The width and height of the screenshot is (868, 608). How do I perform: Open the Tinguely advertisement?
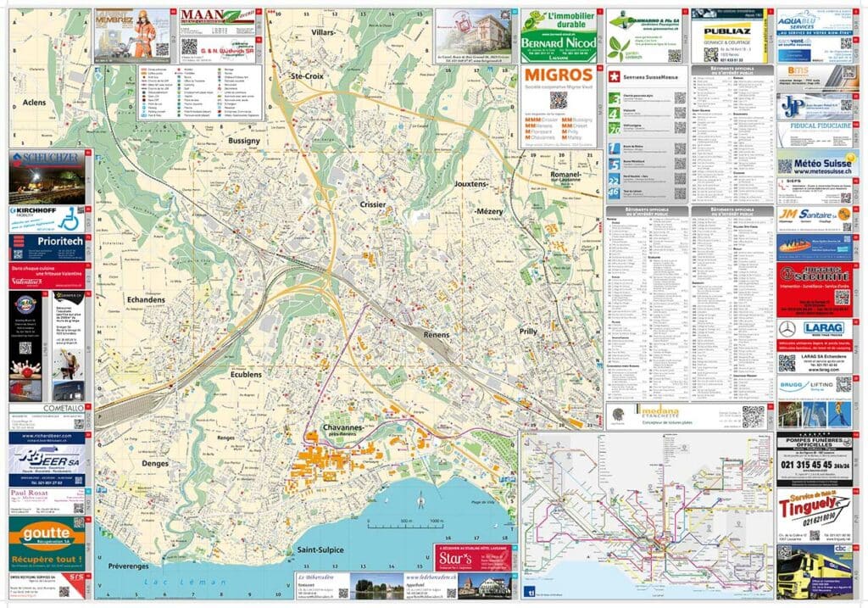[x=815, y=515]
